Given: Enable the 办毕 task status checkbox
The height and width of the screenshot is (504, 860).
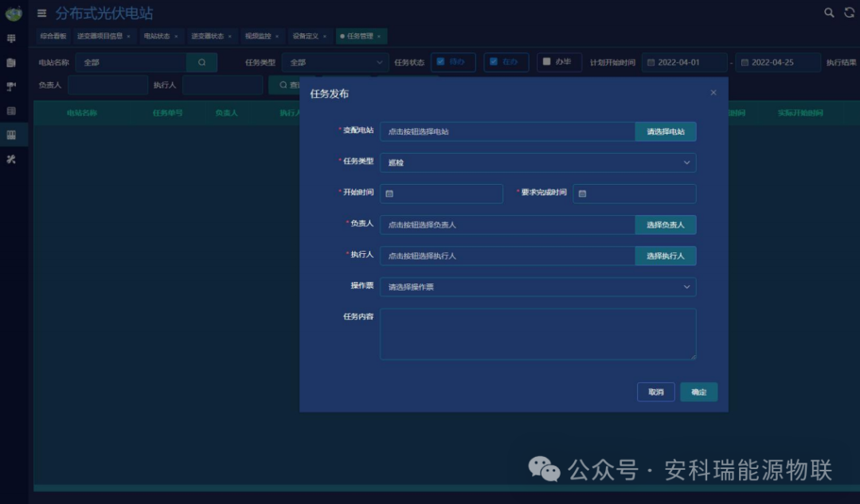Looking at the screenshot, I should pyautogui.click(x=546, y=61).
